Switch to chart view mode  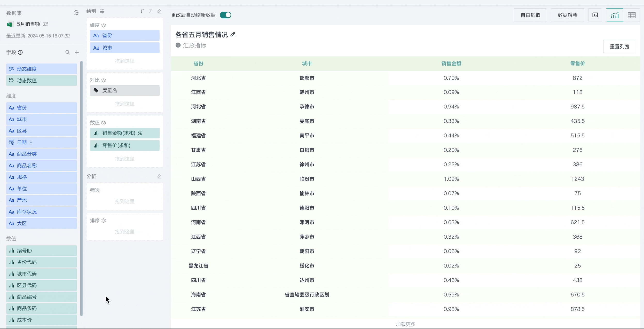click(615, 15)
